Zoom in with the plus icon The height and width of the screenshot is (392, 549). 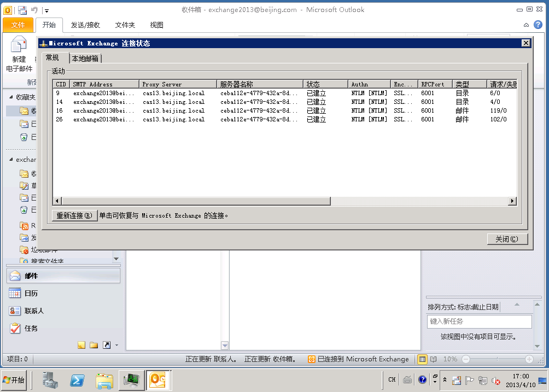point(529,359)
